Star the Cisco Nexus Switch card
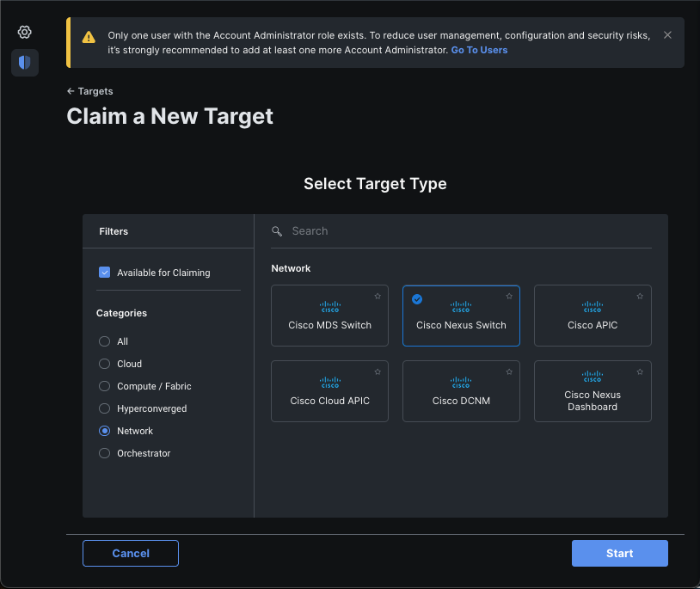Screen dimensions: 700x589 pyautogui.click(x=509, y=297)
